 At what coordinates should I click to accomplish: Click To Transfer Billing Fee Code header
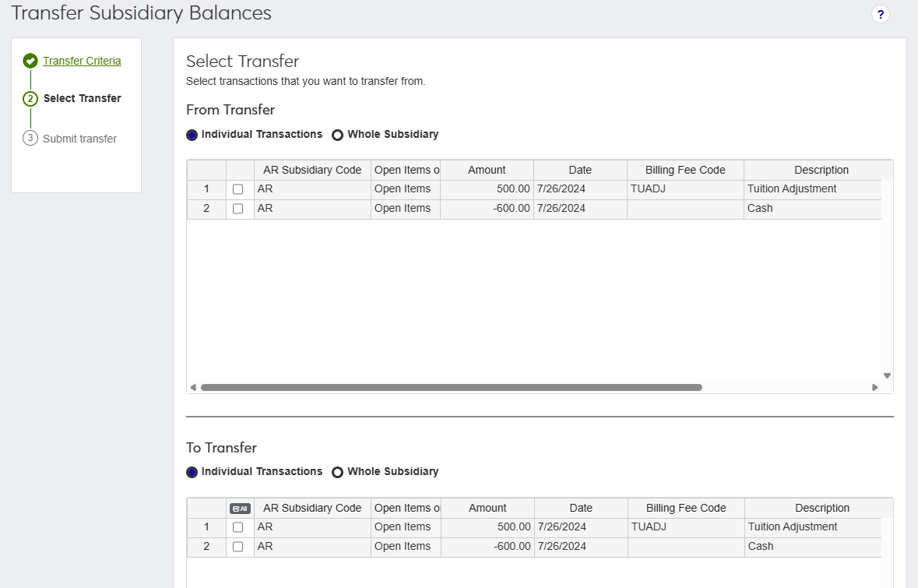pyautogui.click(x=685, y=508)
